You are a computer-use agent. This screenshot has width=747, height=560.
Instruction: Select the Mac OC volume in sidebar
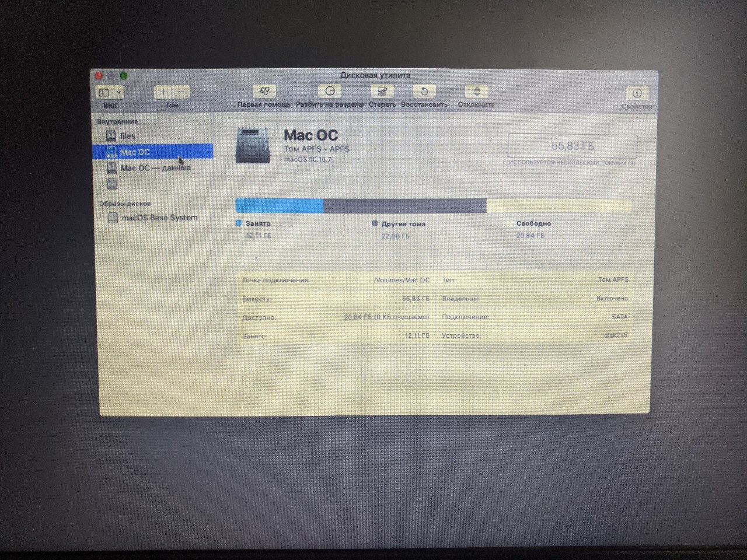pos(153,152)
